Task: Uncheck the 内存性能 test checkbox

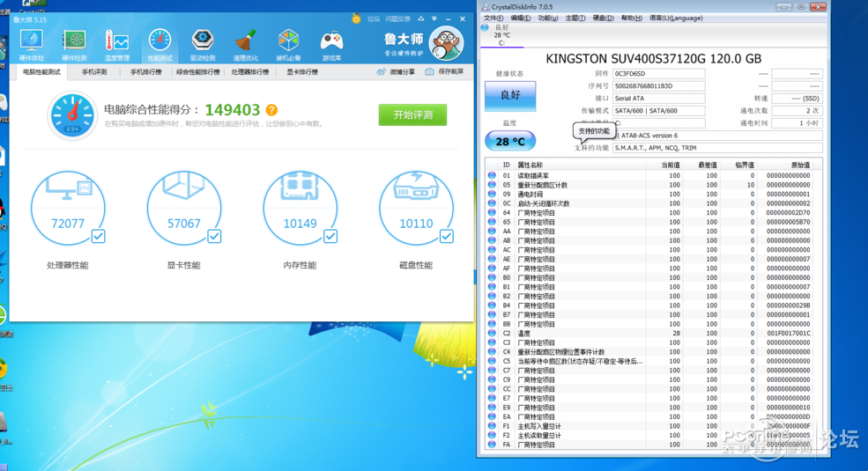Action: (330, 237)
